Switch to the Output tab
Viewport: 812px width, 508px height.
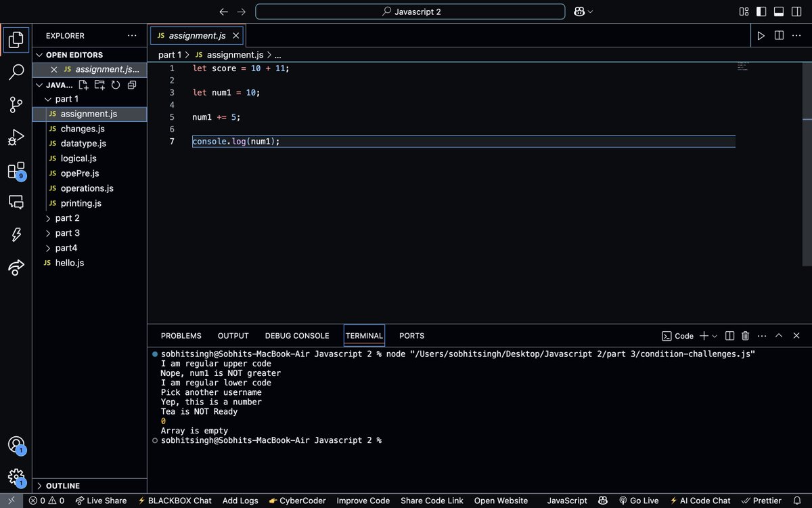[x=233, y=336]
